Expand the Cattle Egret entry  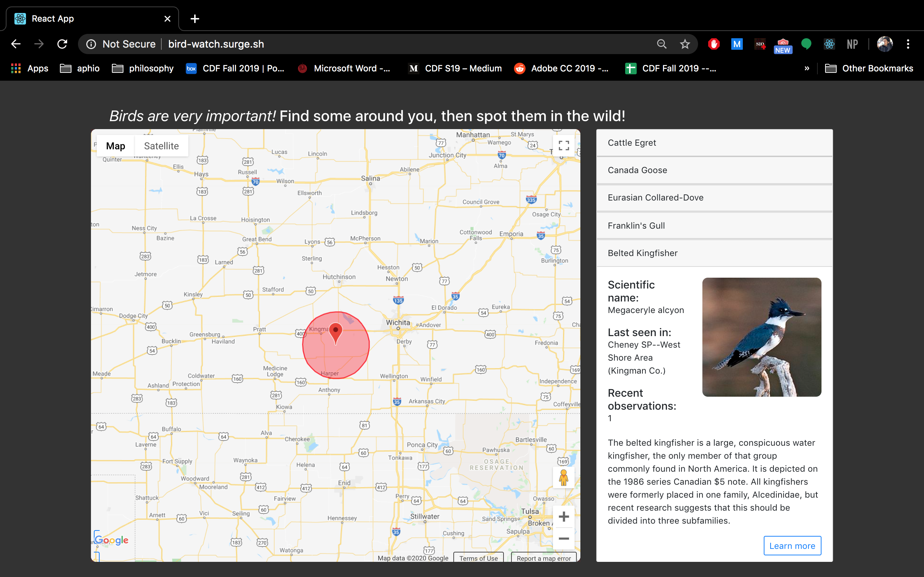[714, 143]
